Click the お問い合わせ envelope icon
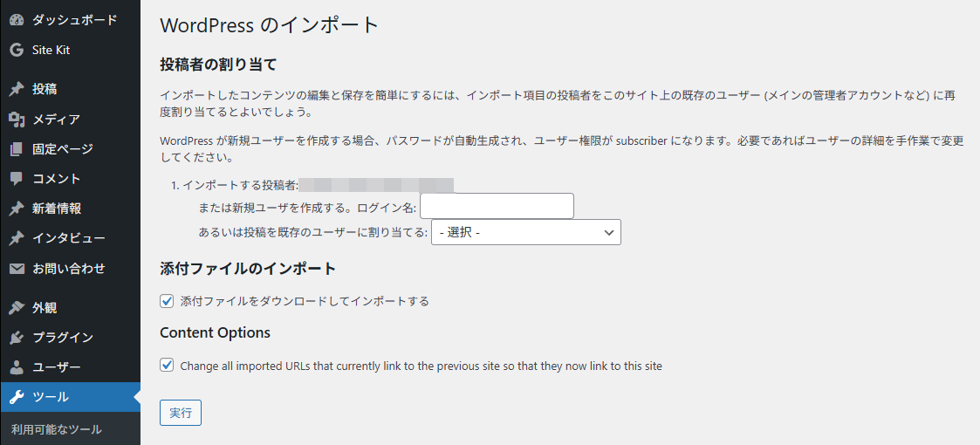 tap(17, 269)
